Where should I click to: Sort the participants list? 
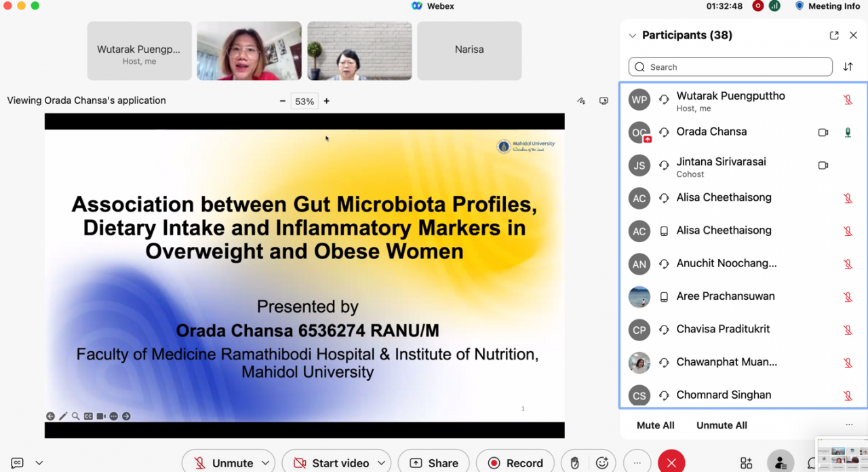tap(848, 66)
